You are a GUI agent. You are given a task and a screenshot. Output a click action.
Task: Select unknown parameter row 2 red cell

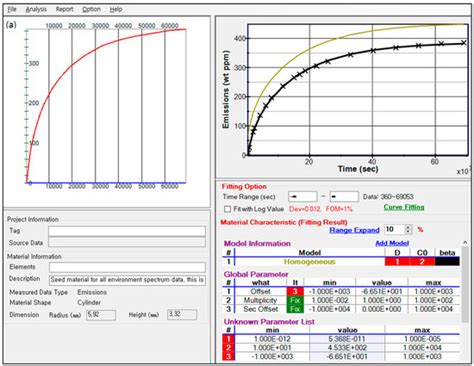click(x=228, y=348)
